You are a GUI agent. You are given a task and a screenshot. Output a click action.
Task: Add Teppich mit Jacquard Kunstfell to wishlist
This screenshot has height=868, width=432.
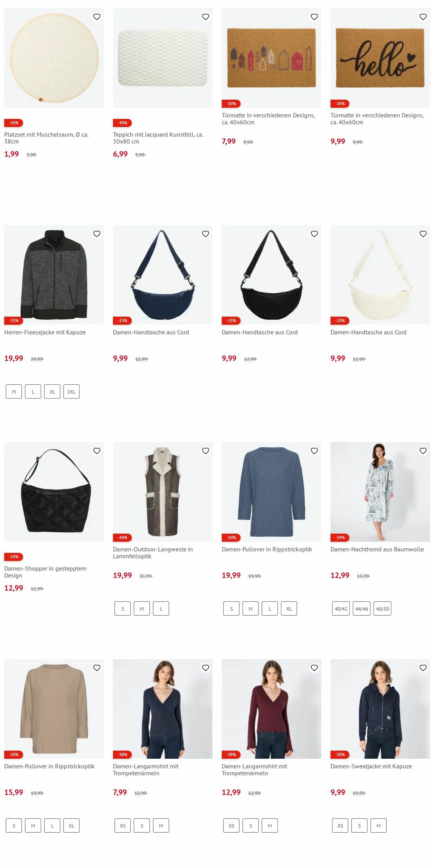point(206,17)
